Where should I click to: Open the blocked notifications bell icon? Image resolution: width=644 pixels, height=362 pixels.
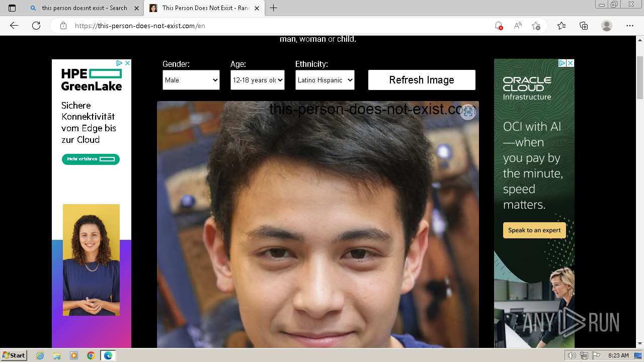[499, 26]
